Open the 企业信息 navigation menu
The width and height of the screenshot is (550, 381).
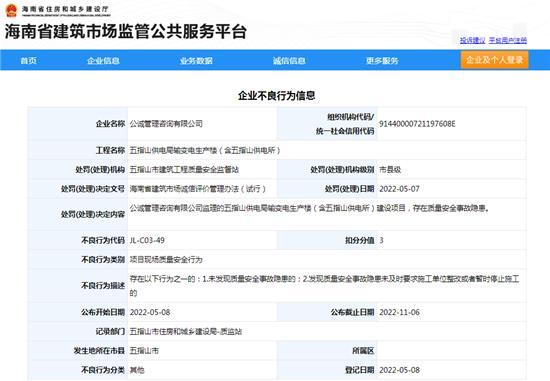pos(103,61)
